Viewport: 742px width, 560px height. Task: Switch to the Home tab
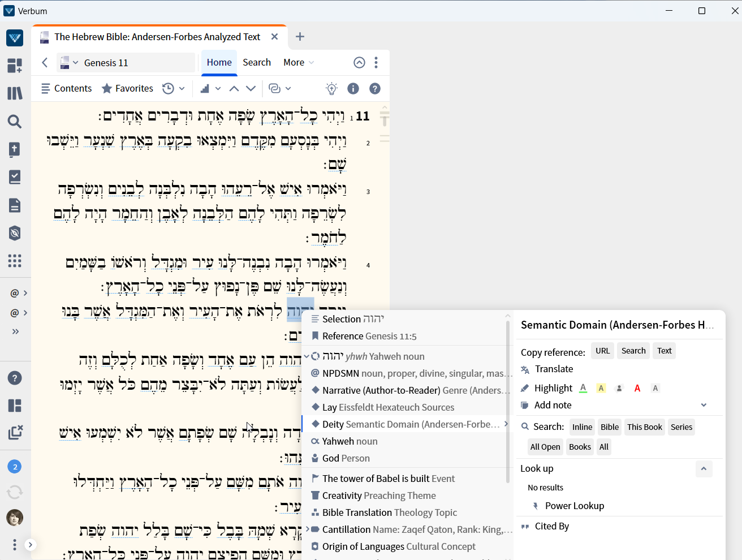click(x=219, y=62)
